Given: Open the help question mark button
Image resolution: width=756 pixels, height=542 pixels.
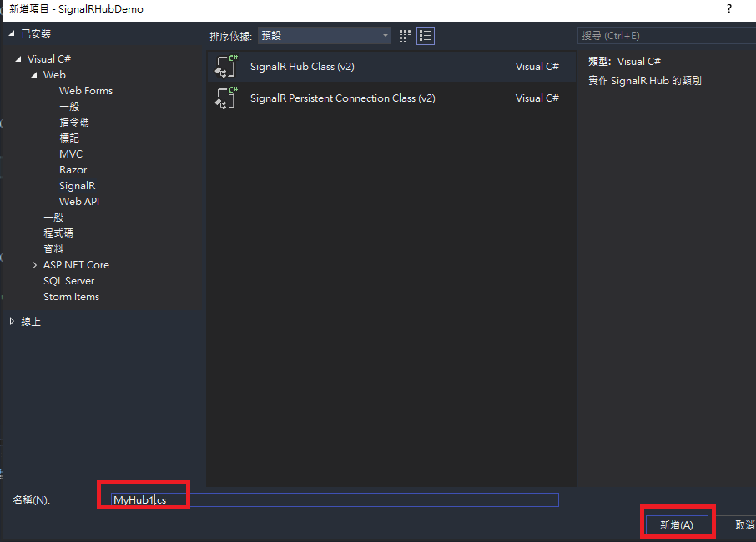Looking at the screenshot, I should click(x=729, y=8).
